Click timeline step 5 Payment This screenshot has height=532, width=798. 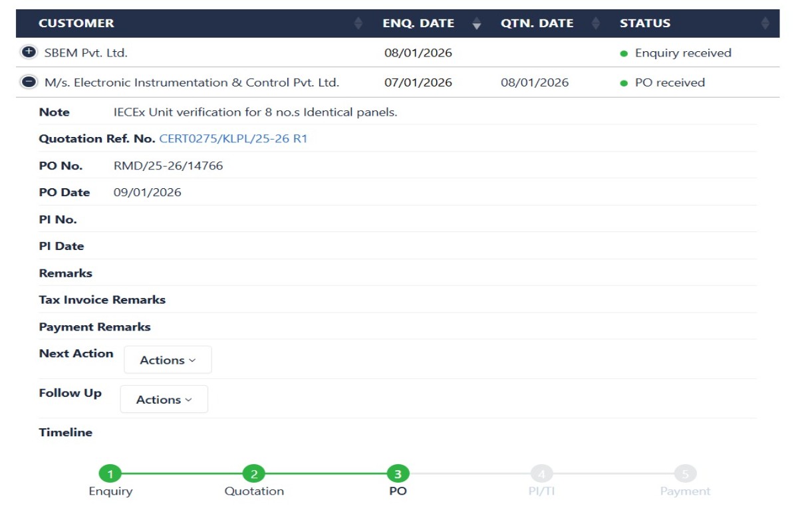(x=685, y=474)
